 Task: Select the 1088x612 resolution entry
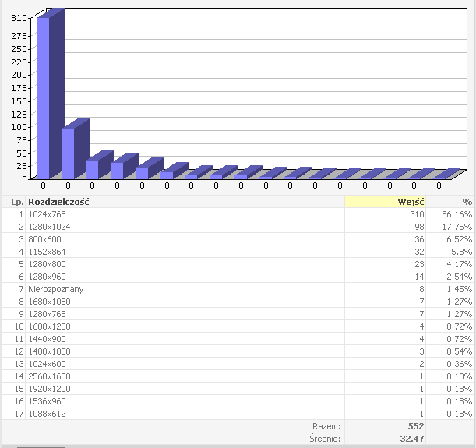(47, 414)
